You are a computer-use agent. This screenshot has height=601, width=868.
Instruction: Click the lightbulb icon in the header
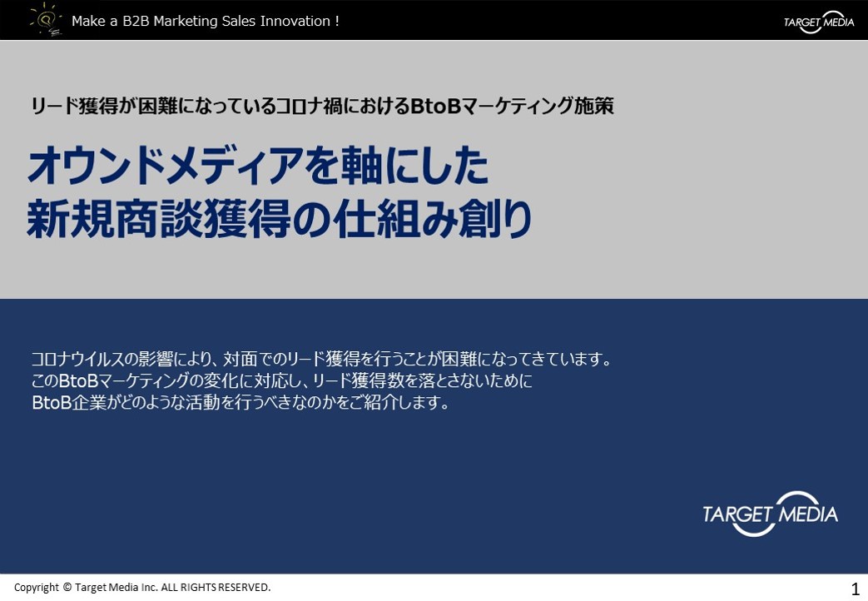tap(47, 19)
